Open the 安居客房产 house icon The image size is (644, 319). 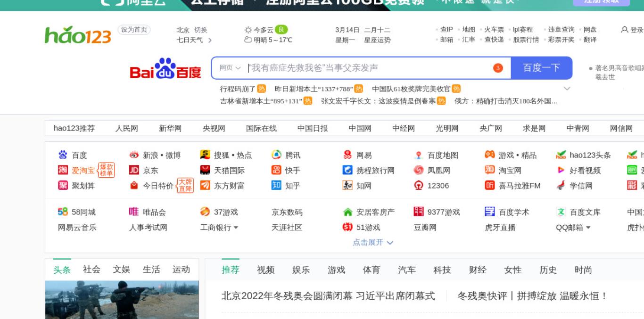pyautogui.click(x=347, y=212)
